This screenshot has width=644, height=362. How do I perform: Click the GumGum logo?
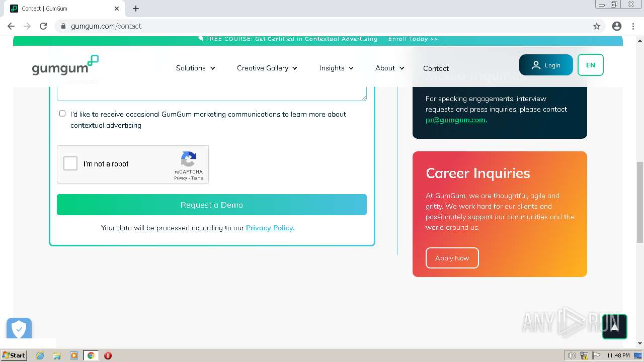tap(65, 65)
